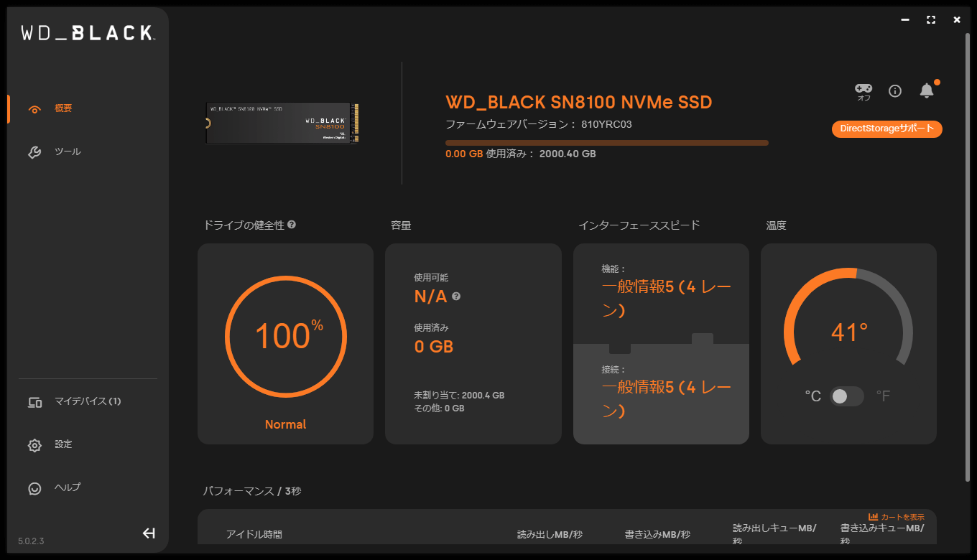977x560 pixels.
Task: Toggle temperature unit between °C and °F
Action: (847, 396)
